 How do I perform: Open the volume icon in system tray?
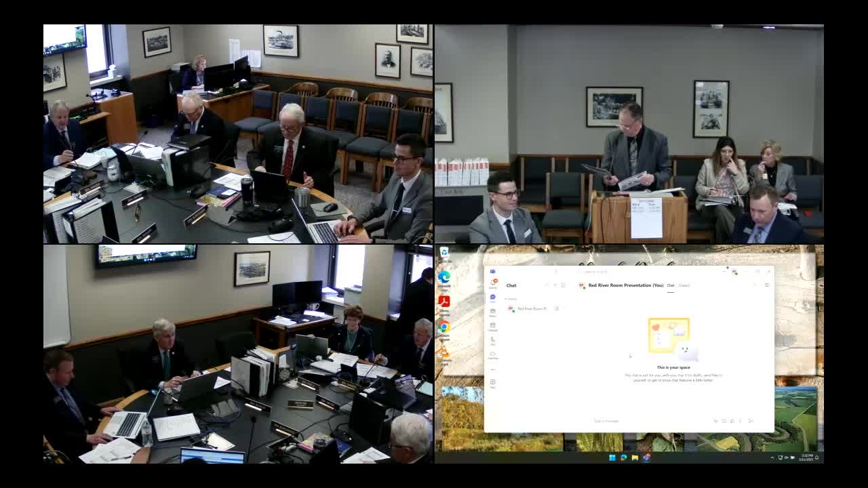787,457
